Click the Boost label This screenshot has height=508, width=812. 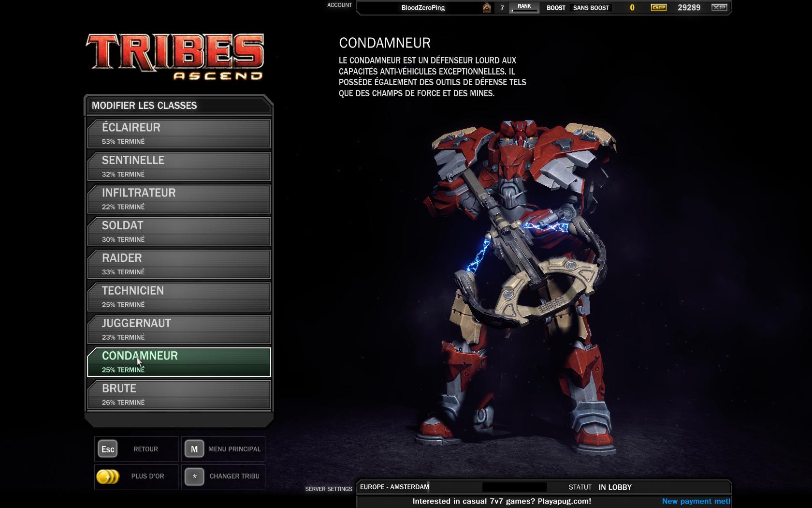pos(556,8)
